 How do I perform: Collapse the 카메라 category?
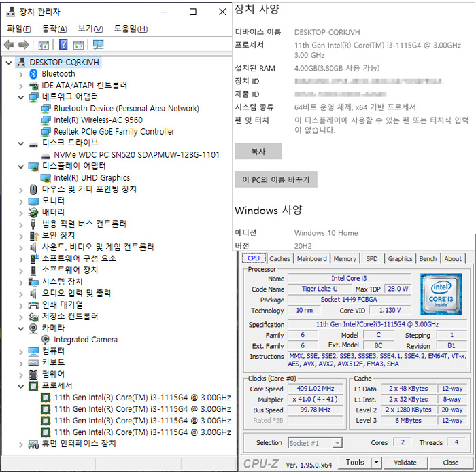(x=20, y=328)
